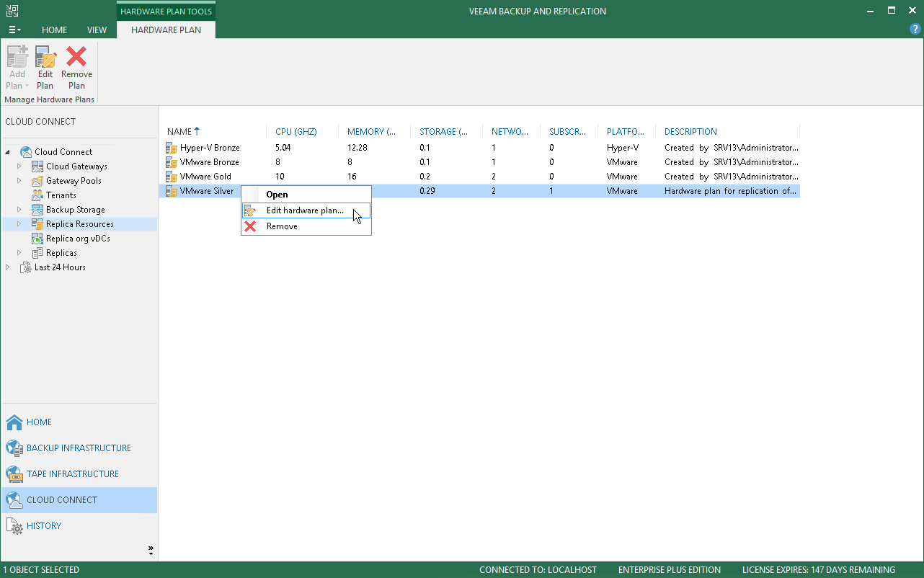This screenshot has height=578, width=924.
Task: Sort by the Storage column header
Action: (446, 132)
